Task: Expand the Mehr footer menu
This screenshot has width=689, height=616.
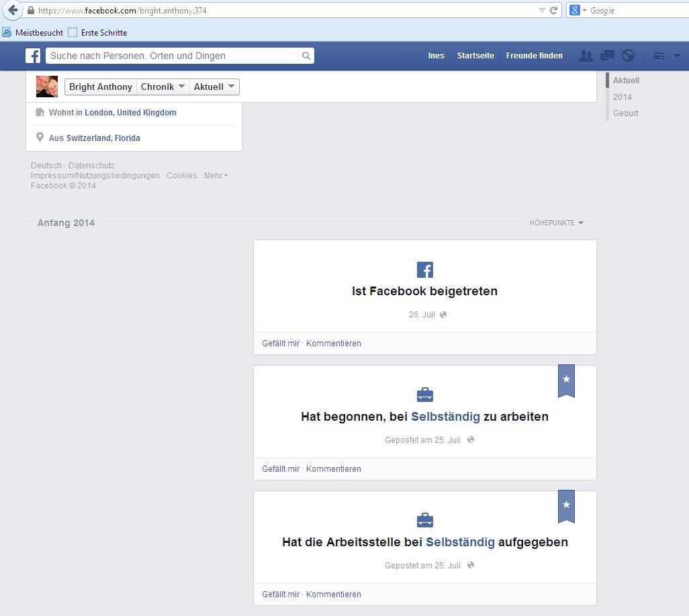Action: pos(216,176)
